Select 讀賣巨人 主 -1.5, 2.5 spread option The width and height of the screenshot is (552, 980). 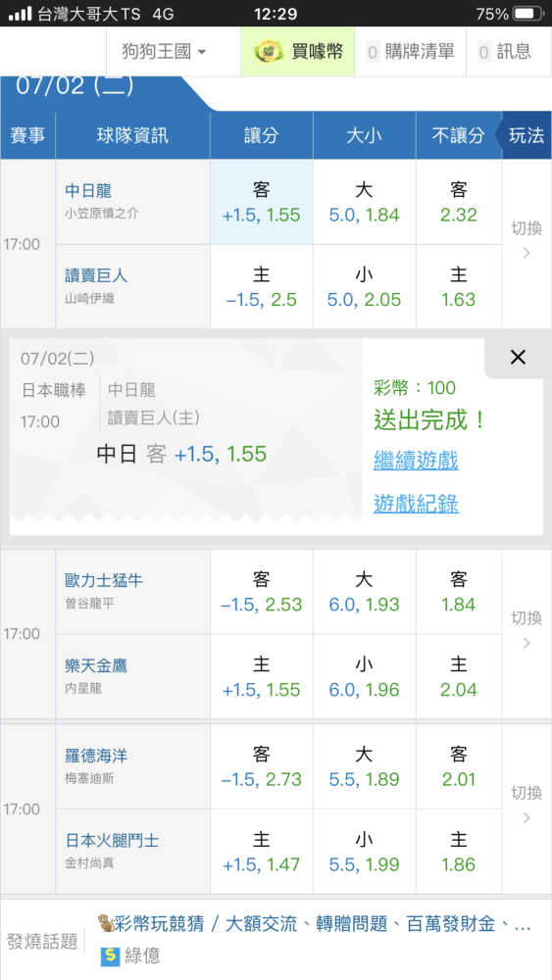[262, 286]
